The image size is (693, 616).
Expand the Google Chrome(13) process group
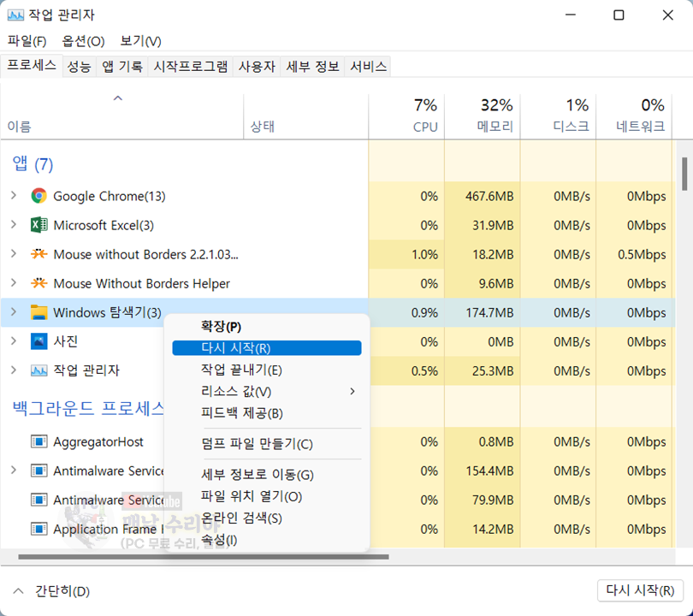point(14,195)
